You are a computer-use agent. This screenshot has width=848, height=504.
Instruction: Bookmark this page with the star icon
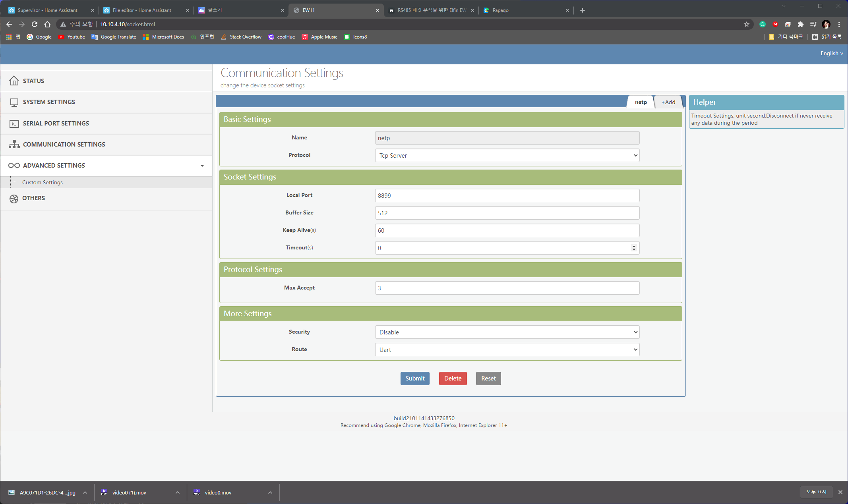(x=747, y=24)
